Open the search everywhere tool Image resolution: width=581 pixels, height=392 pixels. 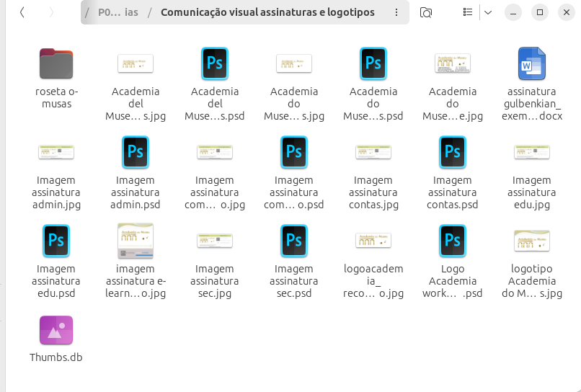click(x=426, y=12)
